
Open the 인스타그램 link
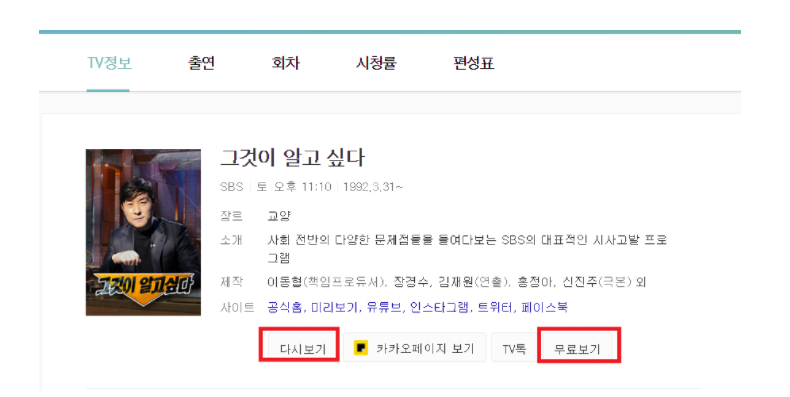[x=440, y=307]
